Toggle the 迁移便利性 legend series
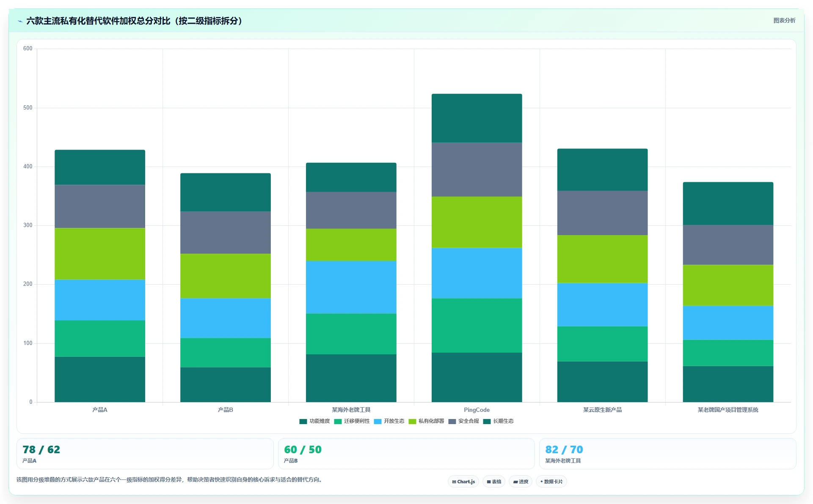Viewport: 813px width, 504px height. click(352, 421)
